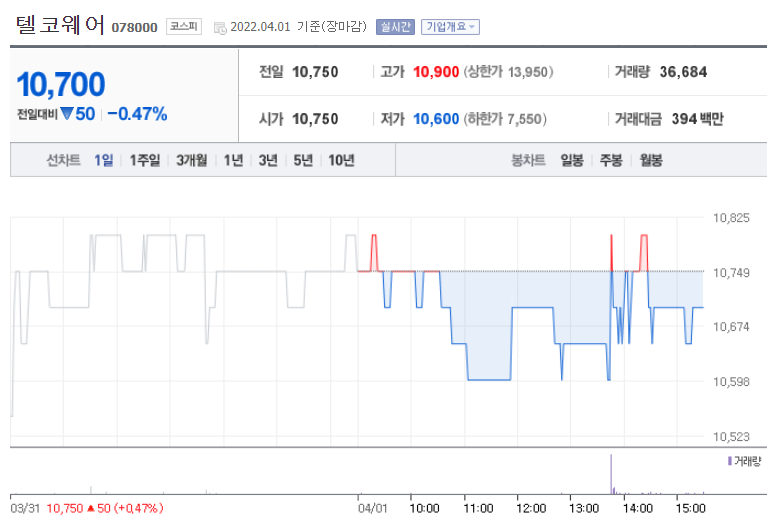This screenshot has height=525, width=767.
Task: Click the 상한가 13,950 text
Action: click(508, 72)
